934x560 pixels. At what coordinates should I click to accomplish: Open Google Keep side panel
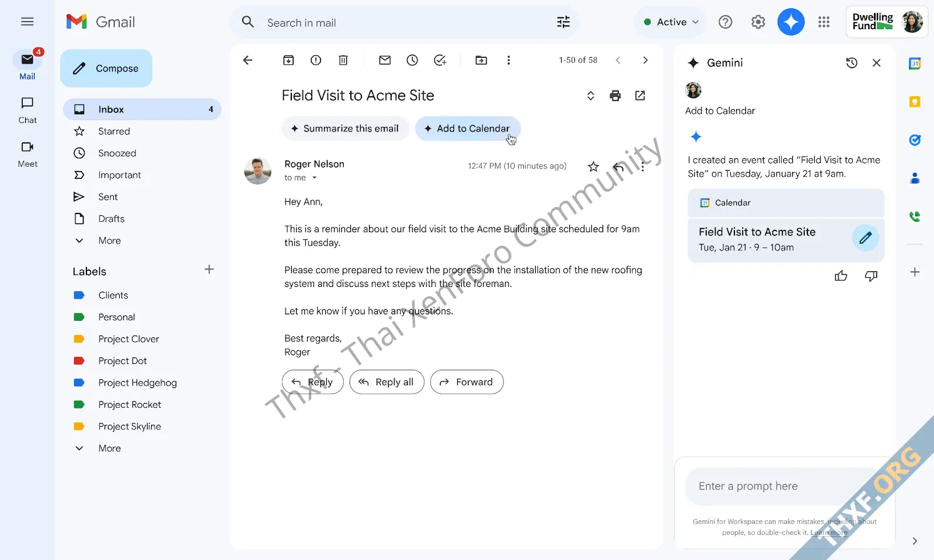915,102
